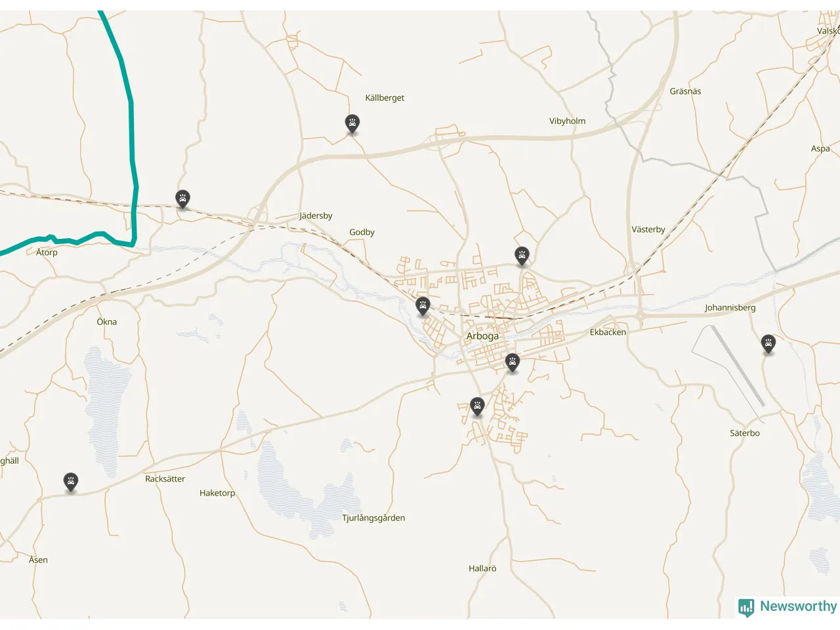The width and height of the screenshot is (840, 630).
Task: Select the Säterbo place label
Action: 745,433
